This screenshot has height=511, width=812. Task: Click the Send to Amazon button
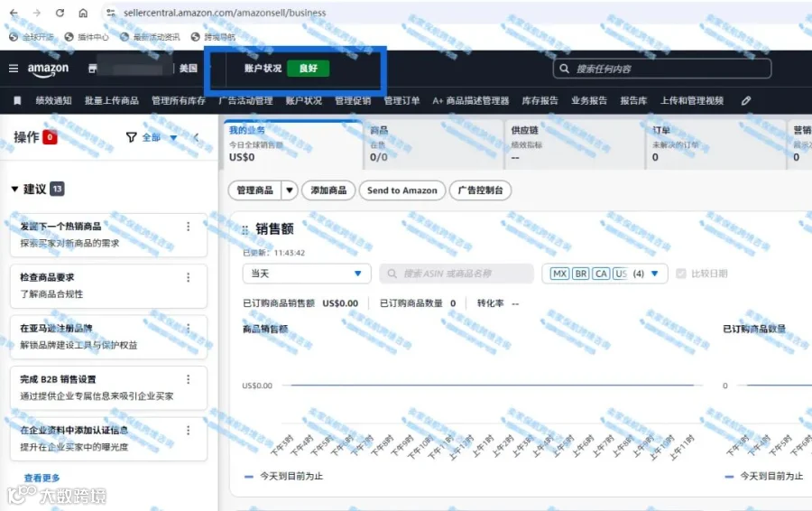click(401, 190)
